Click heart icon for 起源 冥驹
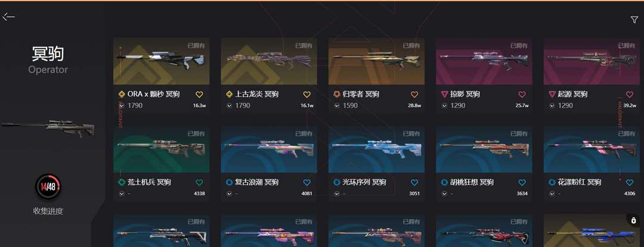Viewport: 644px width, 247px height. [x=630, y=95]
